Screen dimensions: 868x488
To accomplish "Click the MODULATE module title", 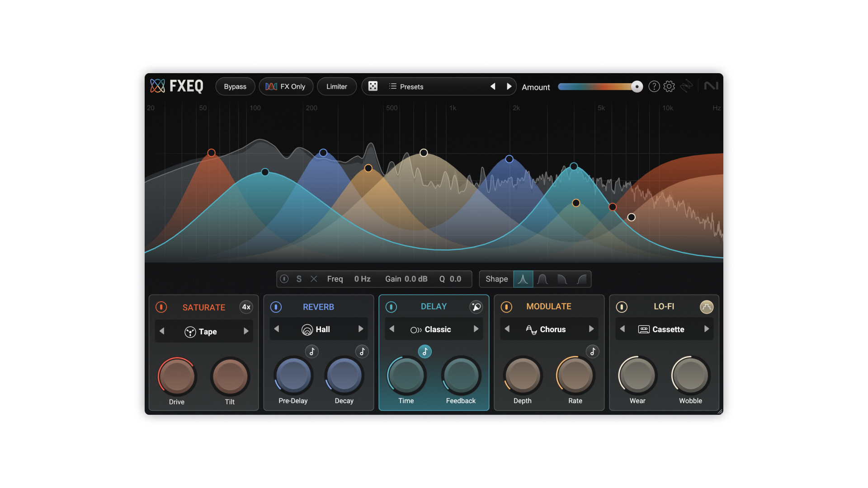I will tap(549, 307).
